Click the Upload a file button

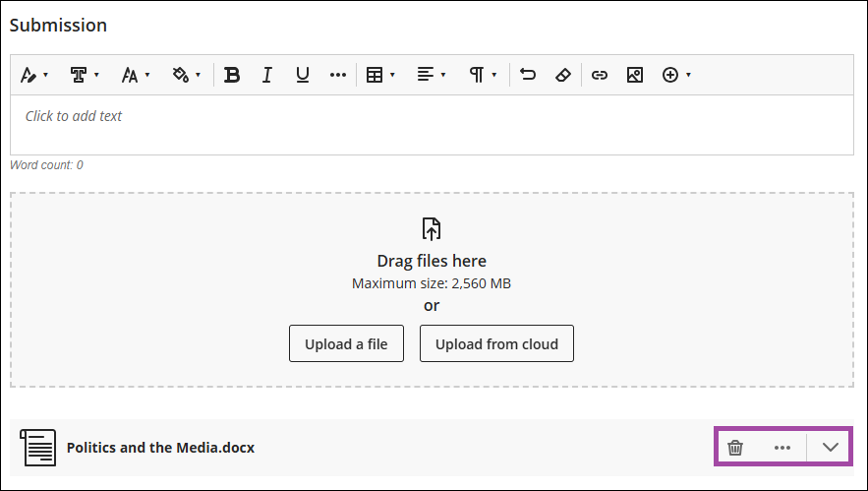click(347, 343)
